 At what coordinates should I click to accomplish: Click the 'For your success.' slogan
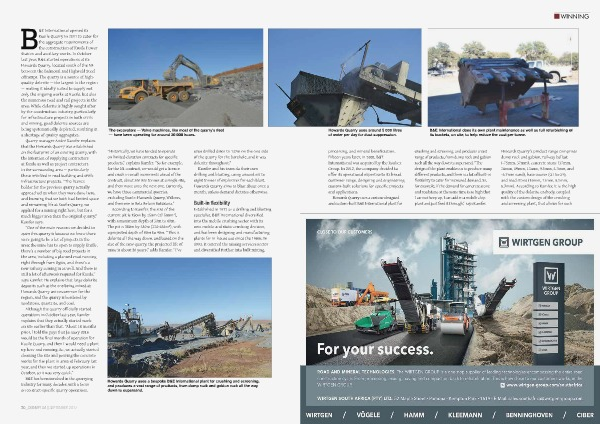375,349
